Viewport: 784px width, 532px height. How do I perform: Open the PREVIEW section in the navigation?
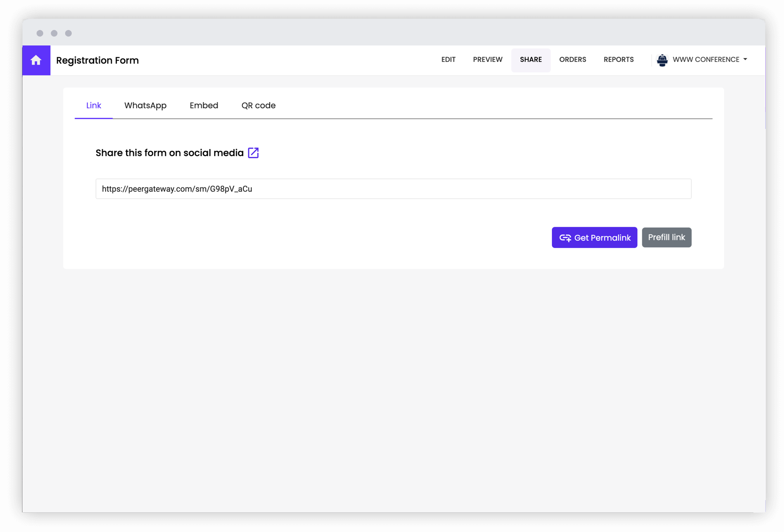[x=488, y=60]
